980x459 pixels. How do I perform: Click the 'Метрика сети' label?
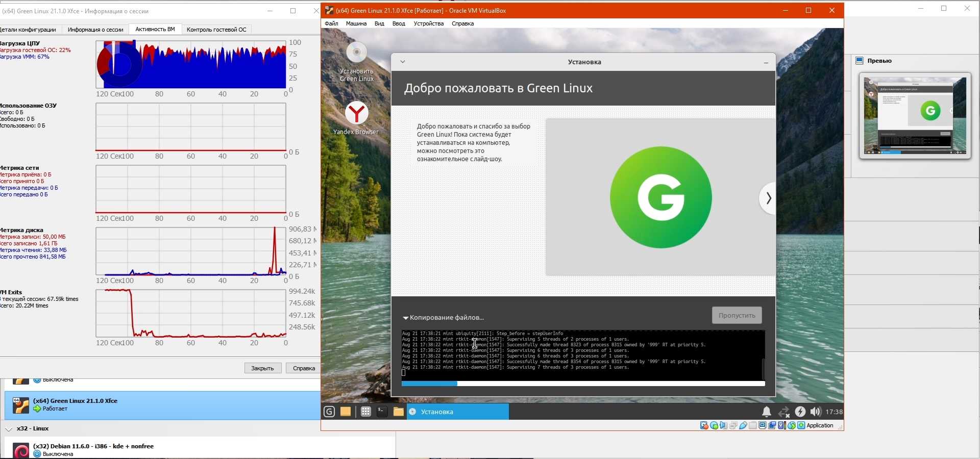pos(19,168)
